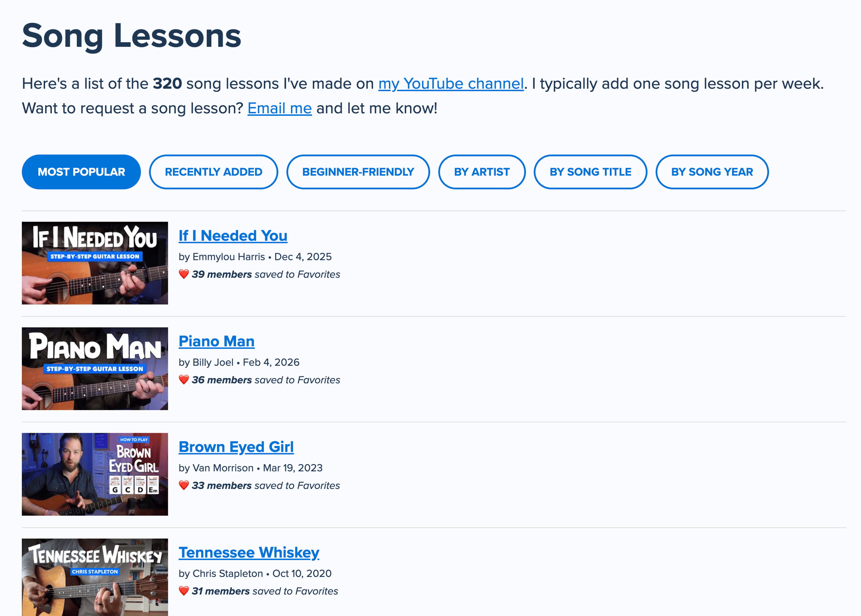Open the If I Needed You lesson link

[233, 236]
